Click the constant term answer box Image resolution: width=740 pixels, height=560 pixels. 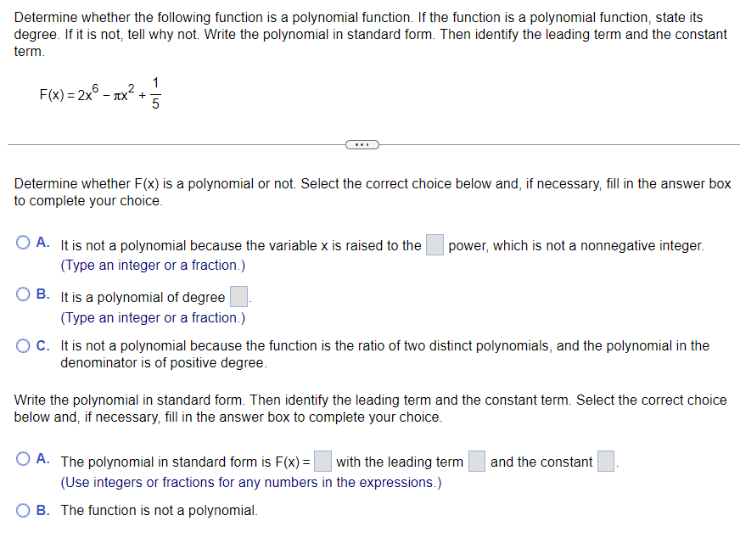(604, 461)
